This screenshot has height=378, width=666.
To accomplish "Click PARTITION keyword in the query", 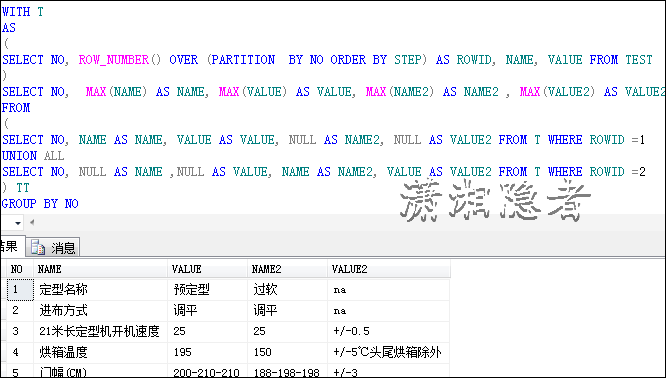I will click(243, 60).
